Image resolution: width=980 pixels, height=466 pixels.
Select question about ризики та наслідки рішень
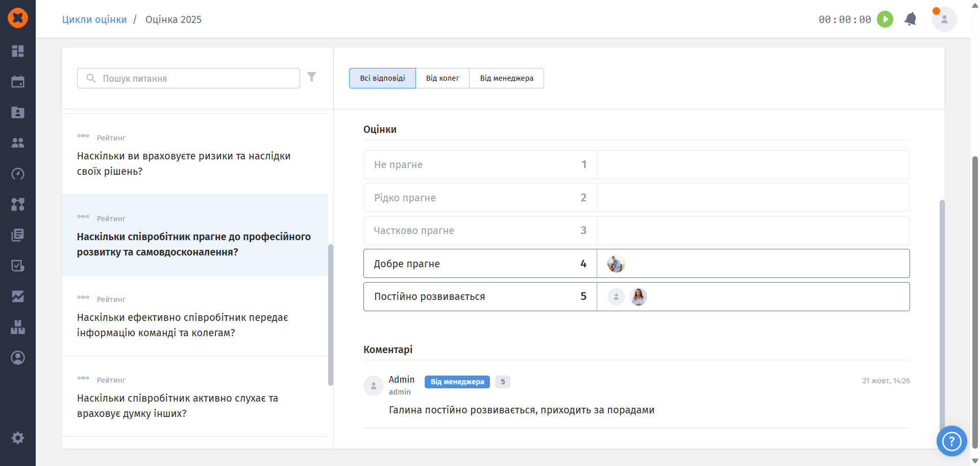pos(195,154)
